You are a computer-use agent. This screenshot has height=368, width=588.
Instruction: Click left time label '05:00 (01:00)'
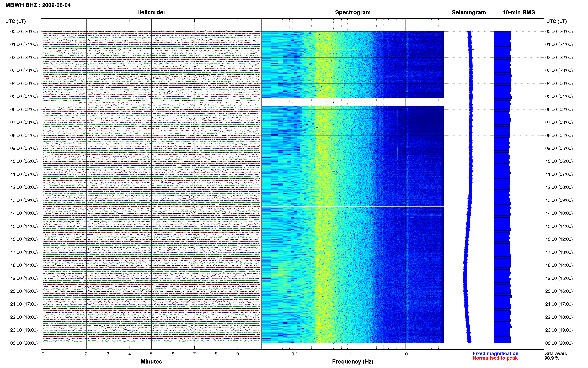(x=24, y=96)
